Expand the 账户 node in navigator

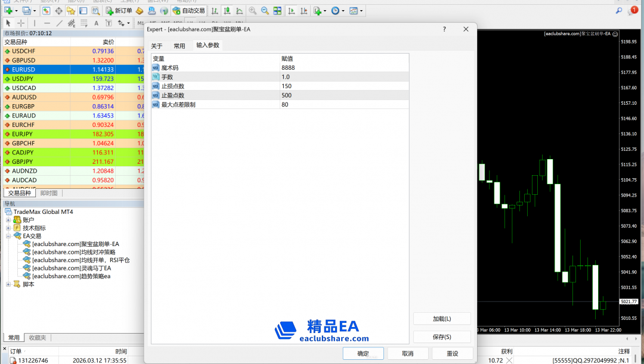8,220
